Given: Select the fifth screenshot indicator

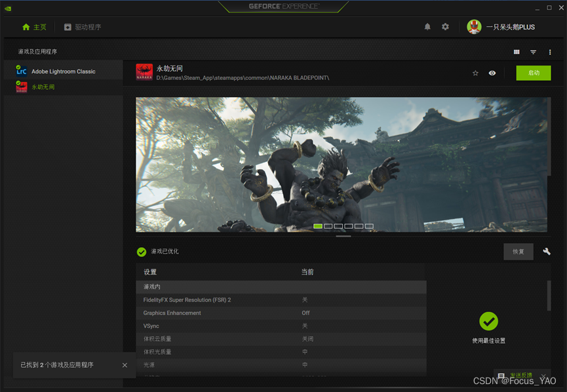Looking at the screenshot, I should point(359,226).
